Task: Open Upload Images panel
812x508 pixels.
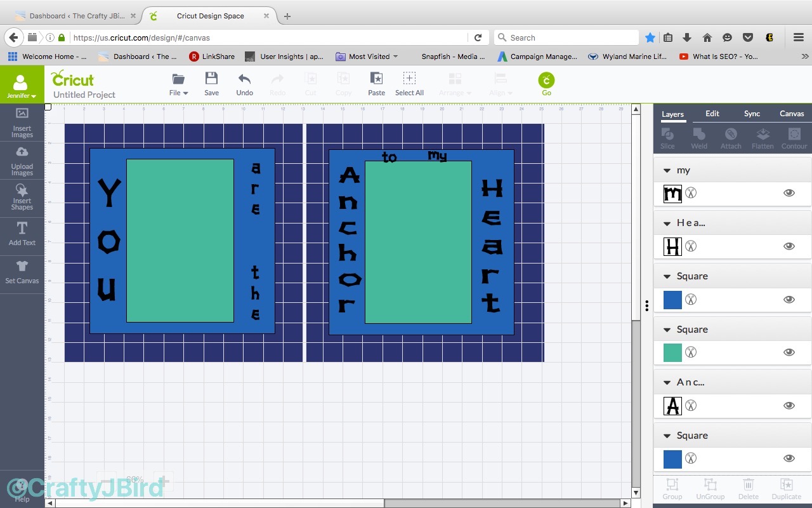Action: [x=22, y=161]
